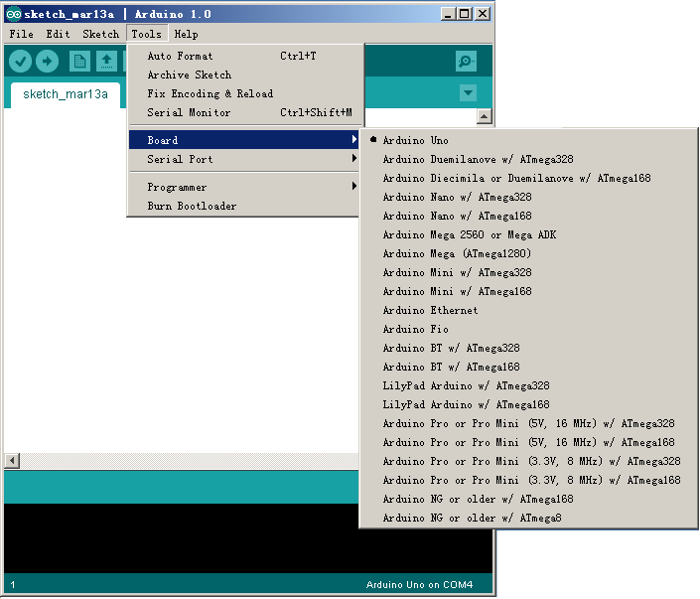The width and height of the screenshot is (700, 599).
Task: Select Arduino Nano w/ ATmega328
Action: (528, 197)
